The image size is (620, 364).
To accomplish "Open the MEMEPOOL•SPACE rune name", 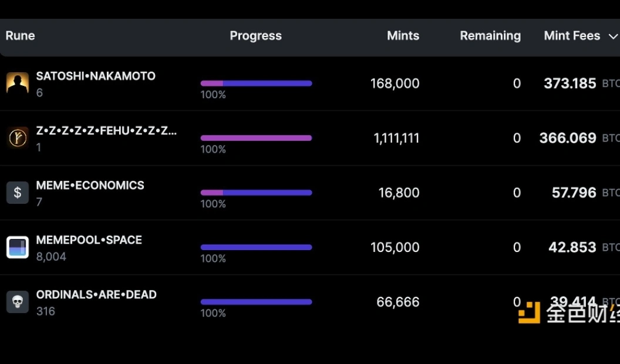I will click(89, 240).
